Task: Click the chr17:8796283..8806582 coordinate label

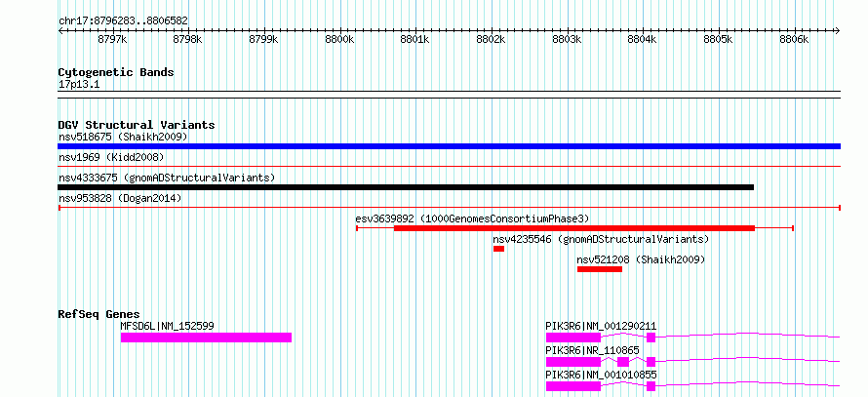Action: pos(124,21)
